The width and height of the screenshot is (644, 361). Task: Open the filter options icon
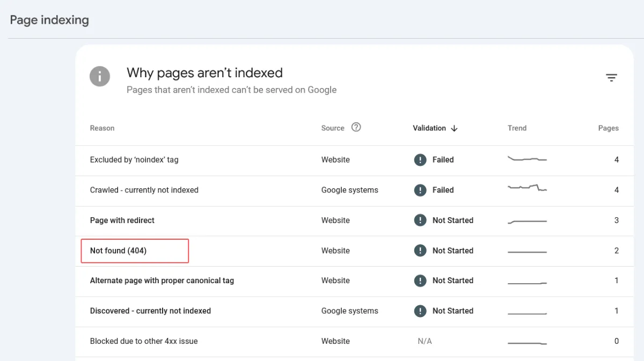point(611,77)
